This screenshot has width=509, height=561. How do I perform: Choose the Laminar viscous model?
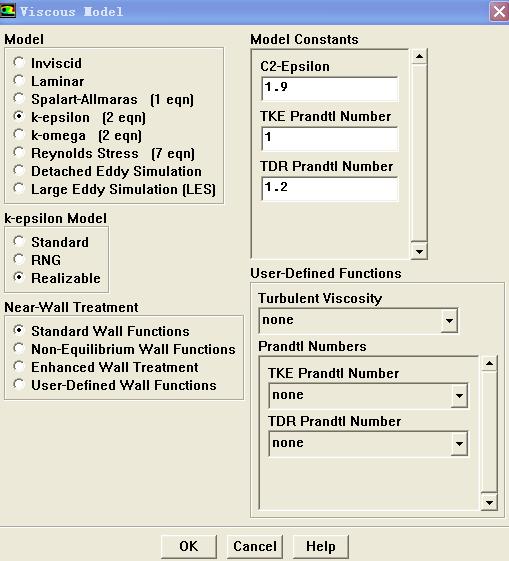click(19, 81)
